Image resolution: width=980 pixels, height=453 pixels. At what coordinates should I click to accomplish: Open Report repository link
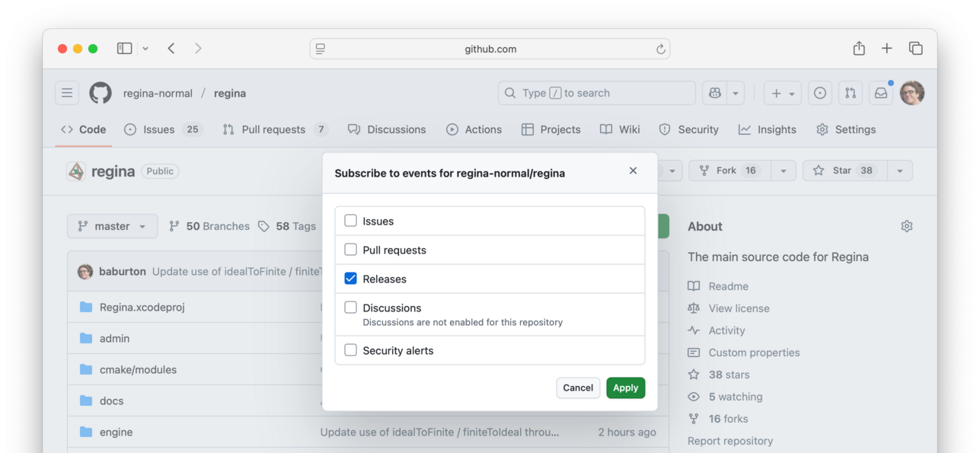tap(730, 441)
